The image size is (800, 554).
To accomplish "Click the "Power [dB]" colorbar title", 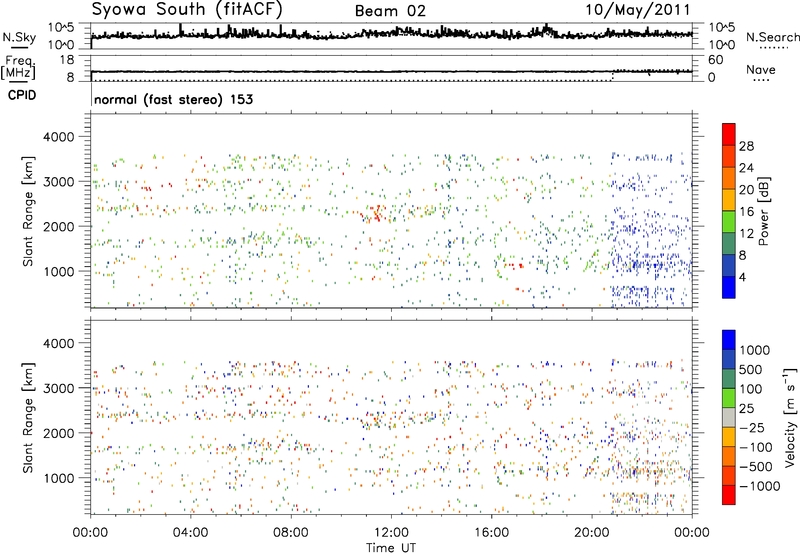I will pyautogui.click(x=763, y=211).
